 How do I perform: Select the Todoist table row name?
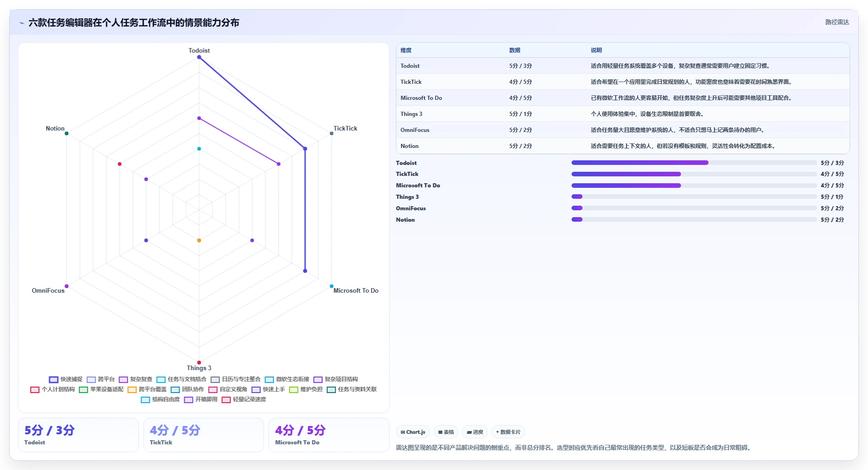pos(410,66)
